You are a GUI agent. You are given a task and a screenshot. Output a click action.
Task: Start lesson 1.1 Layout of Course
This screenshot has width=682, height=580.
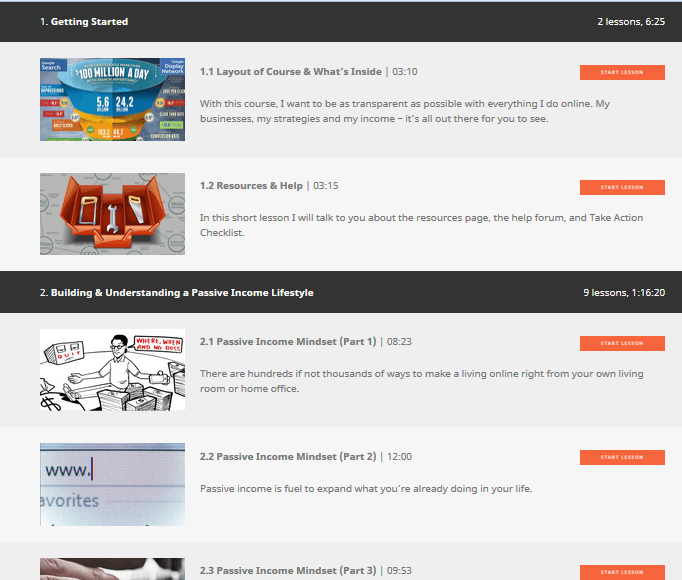[x=622, y=72]
